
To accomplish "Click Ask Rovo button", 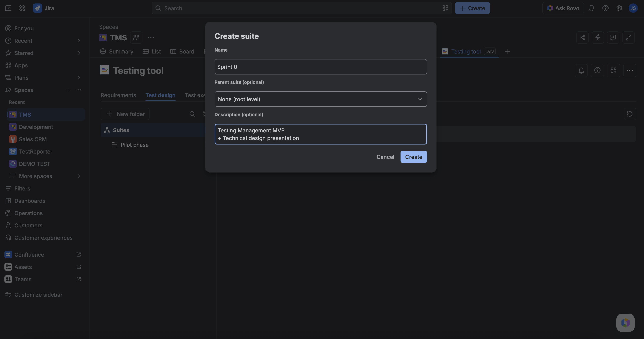I will pyautogui.click(x=563, y=8).
